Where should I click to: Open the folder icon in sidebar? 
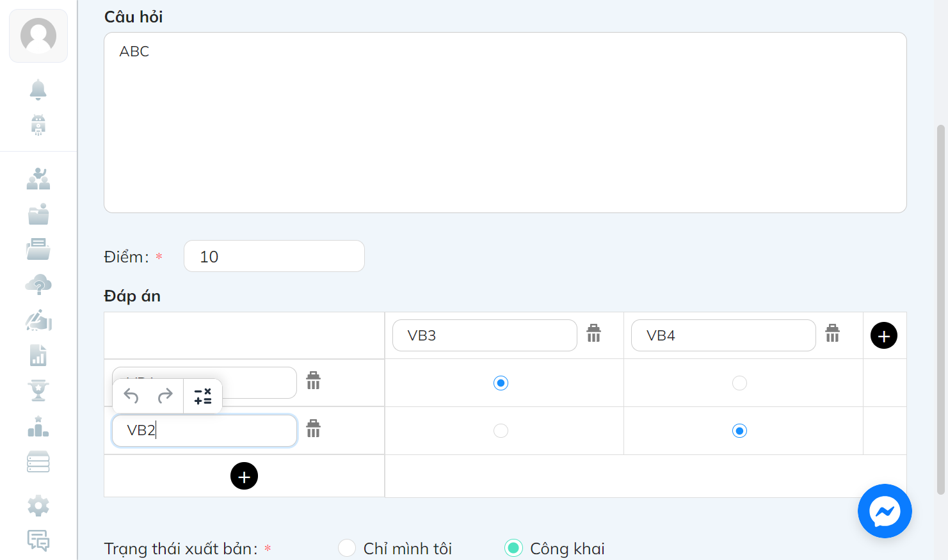(x=38, y=214)
